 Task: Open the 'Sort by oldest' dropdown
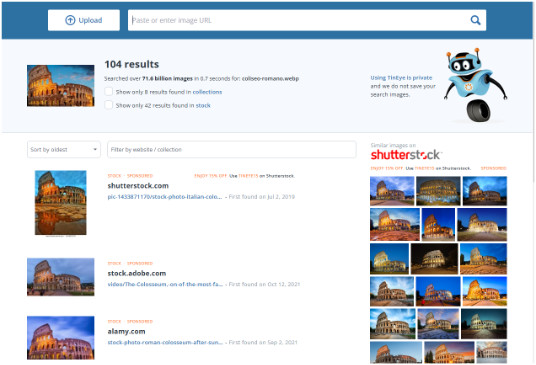click(64, 149)
